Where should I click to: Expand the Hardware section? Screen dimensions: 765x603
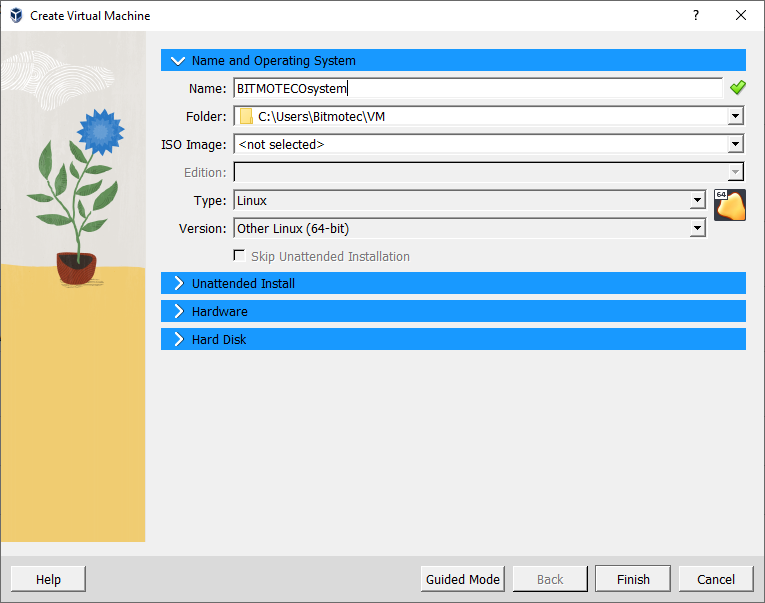453,311
